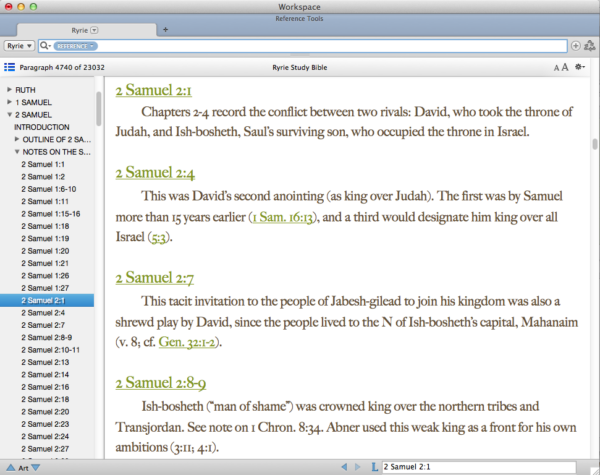Open the 2 Samuel 2:4 heading link
The image size is (600, 475).
(x=155, y=173)
